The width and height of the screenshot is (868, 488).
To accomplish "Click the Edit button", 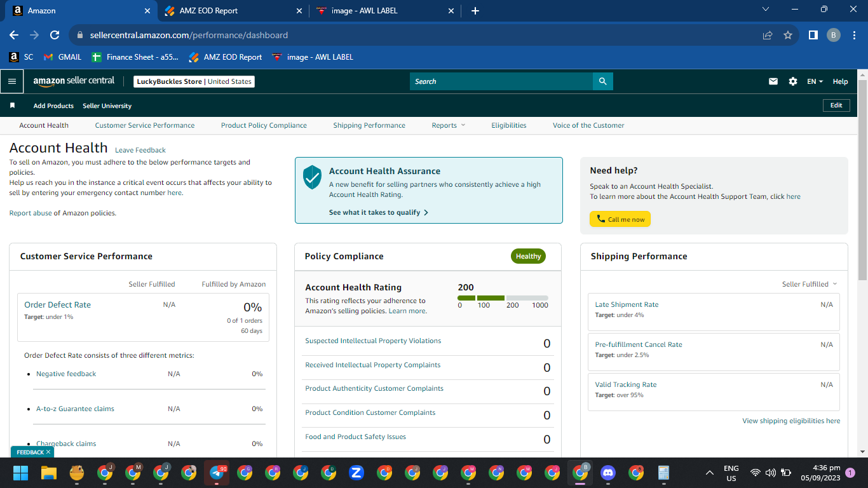I will pos(836,105).
